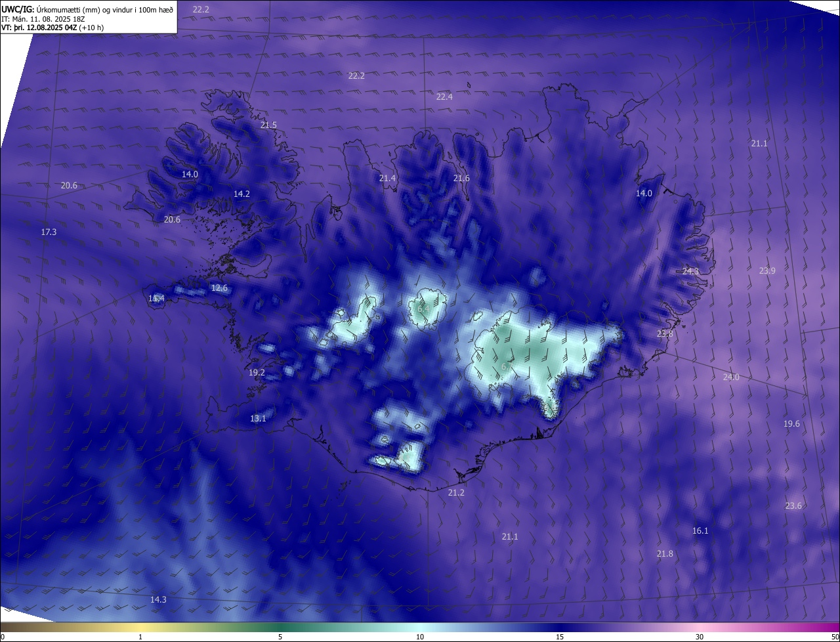840x642 pixels.
Task: Click the 11.4 value label
Action: coord(156,298)
